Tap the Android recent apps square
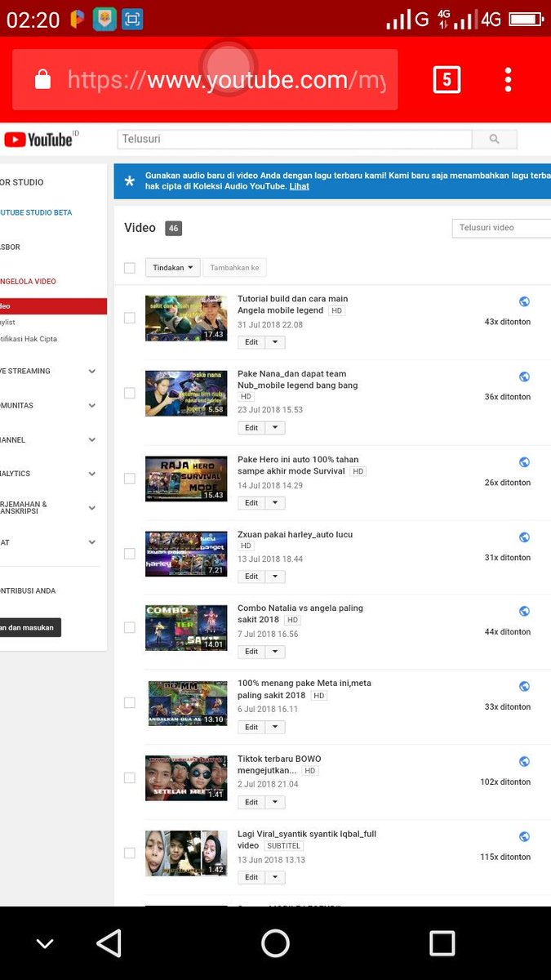 point(442,943)
